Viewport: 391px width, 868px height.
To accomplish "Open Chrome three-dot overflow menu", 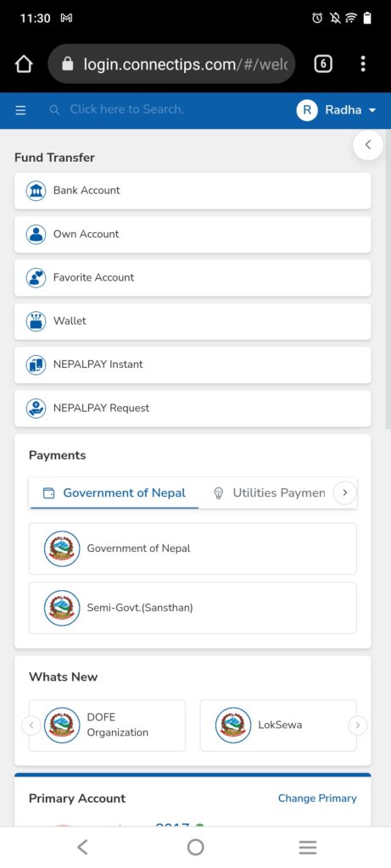I will [363, 64].
